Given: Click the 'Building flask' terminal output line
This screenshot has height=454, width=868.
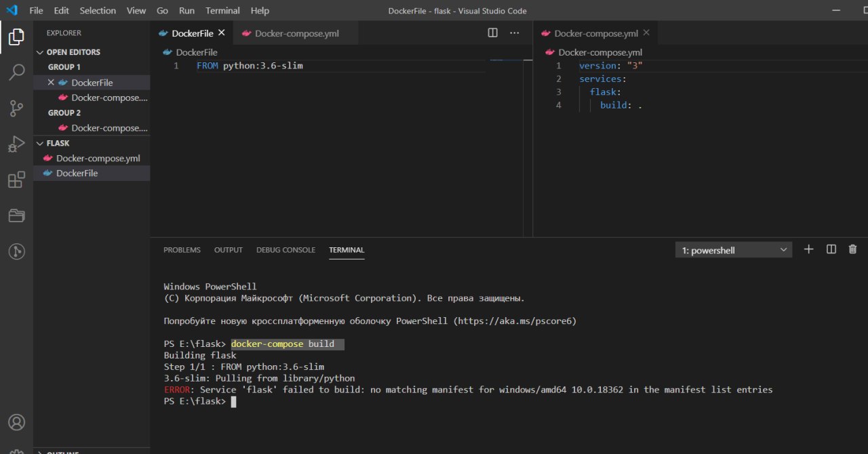Looking at the screenshot, I should pyautogui.click(x=200, y=355).
